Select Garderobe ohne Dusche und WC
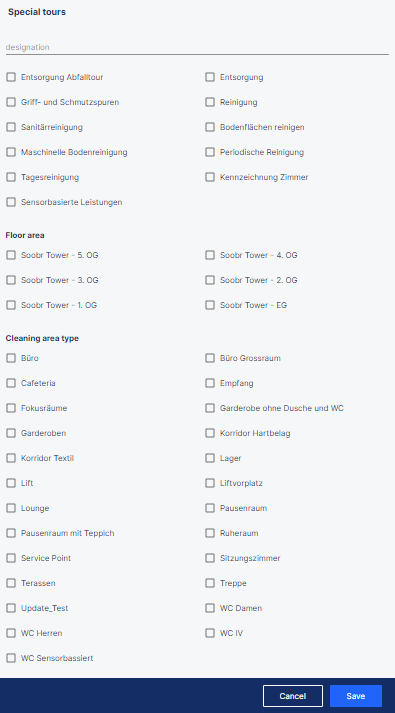 210,408
